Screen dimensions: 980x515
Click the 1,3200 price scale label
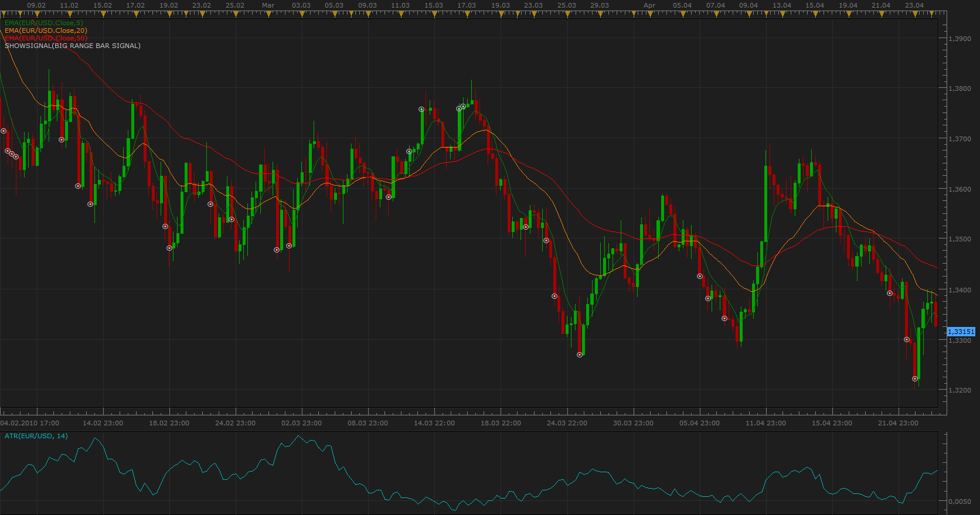tap(959, 390)
